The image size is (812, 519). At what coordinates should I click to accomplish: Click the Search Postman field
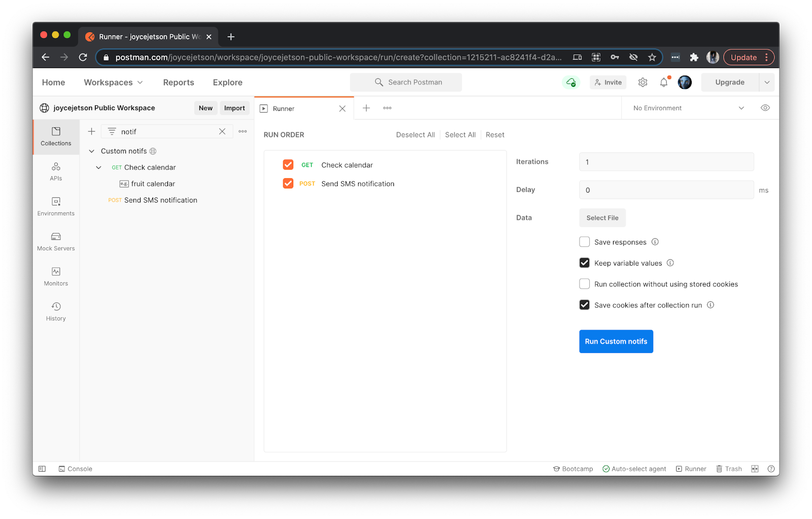coord(406,82)
